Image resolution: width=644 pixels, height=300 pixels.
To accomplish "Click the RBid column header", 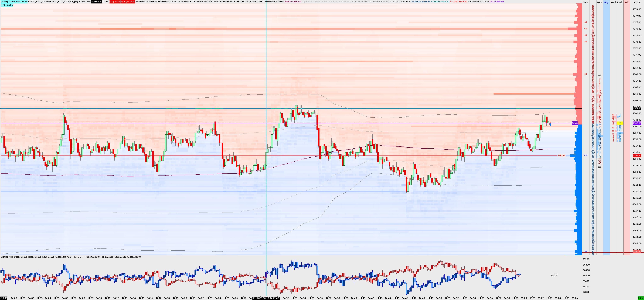I will pos(613,2).
